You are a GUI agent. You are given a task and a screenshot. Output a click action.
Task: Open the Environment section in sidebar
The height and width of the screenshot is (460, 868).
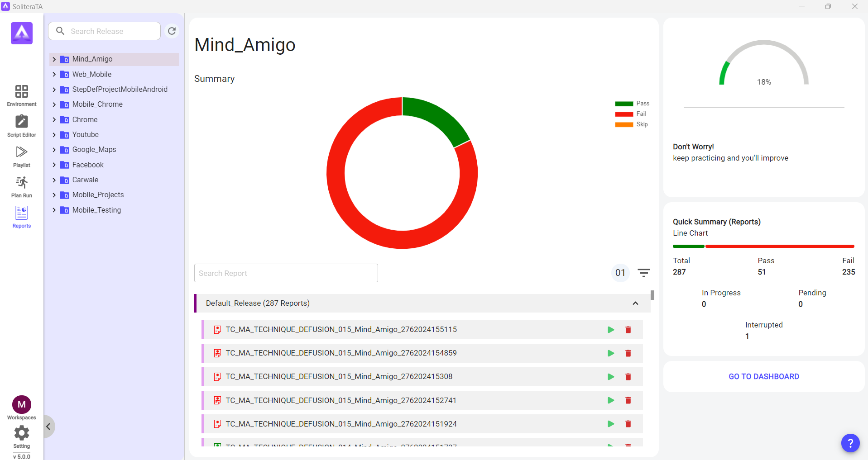coord(22,96)
